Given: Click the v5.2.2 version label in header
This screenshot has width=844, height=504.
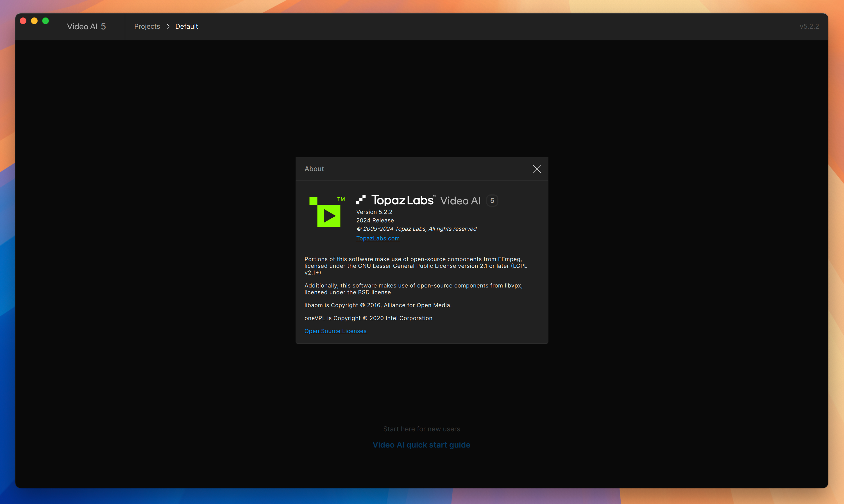Looking at the screenshot, I should [809, 26].
